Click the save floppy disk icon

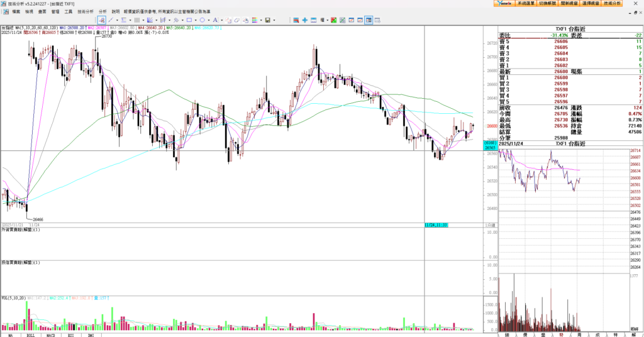(x=267, y=20)
